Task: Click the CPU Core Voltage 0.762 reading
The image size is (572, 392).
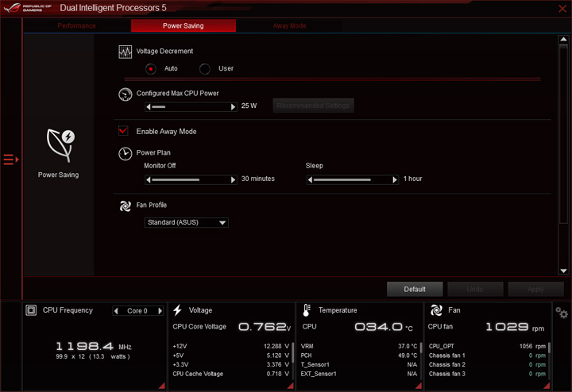Action: 265,327
